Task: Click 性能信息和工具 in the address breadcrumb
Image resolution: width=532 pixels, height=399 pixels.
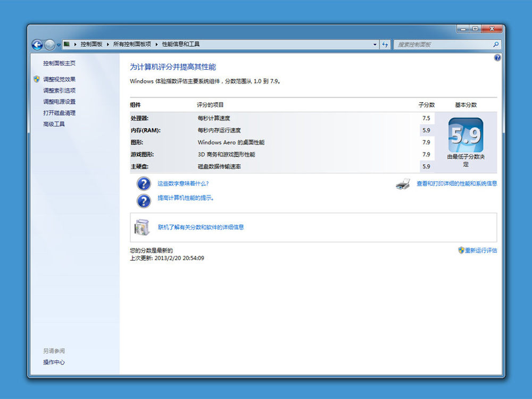Action: click(181, 44)
